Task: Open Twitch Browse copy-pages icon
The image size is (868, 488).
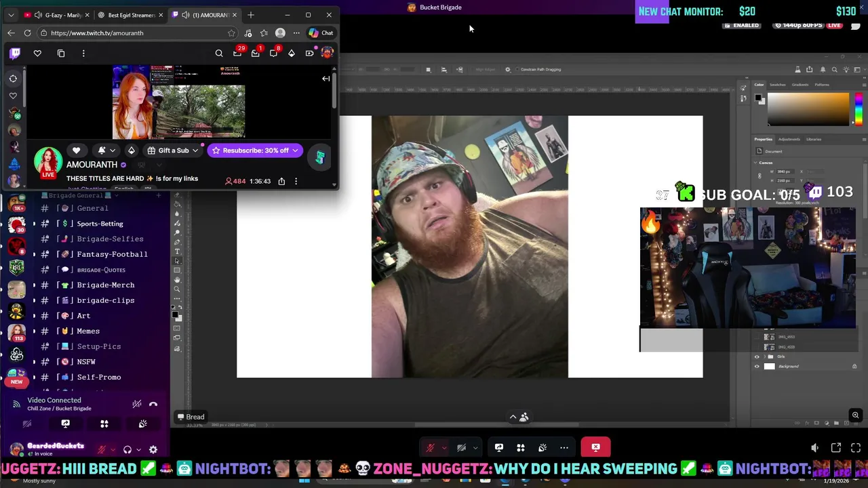Action: pos(61,53)
